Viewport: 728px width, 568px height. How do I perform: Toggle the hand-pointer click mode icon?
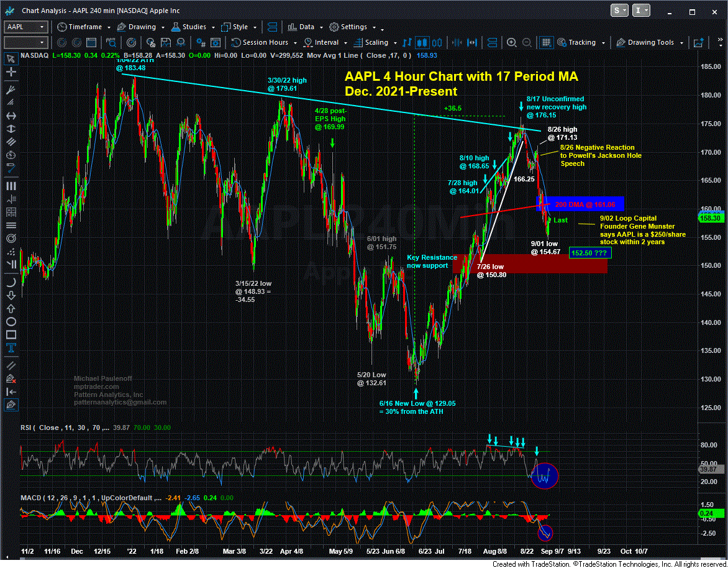click(x=151, y=43)
